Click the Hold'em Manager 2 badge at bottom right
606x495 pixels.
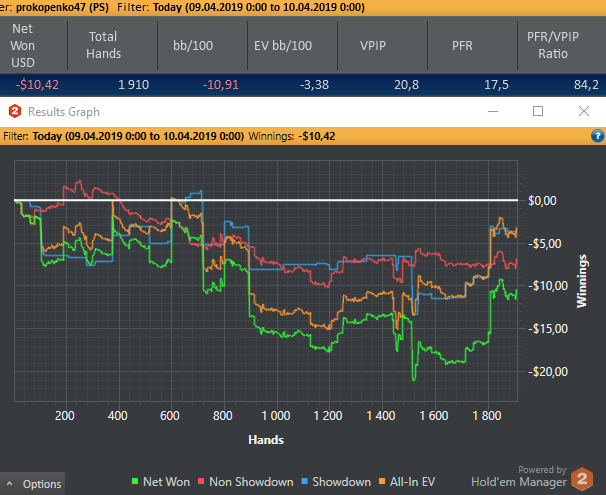tap(582, 479)
